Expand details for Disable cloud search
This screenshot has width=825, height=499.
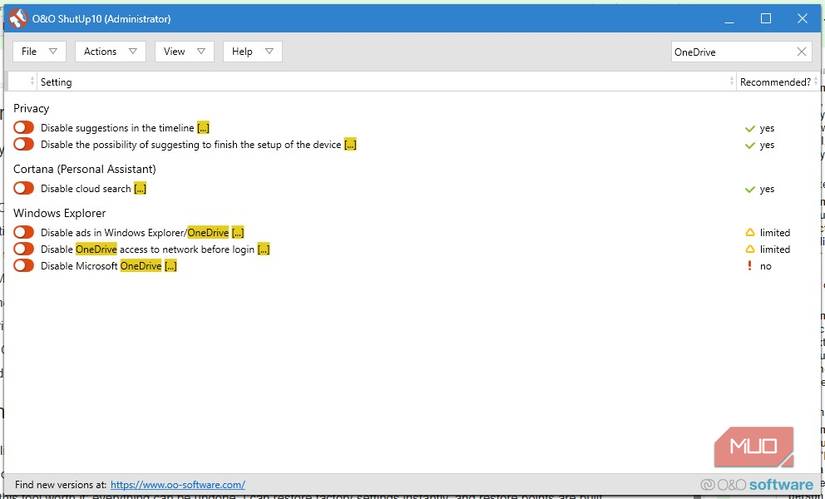tap(140, 188)
